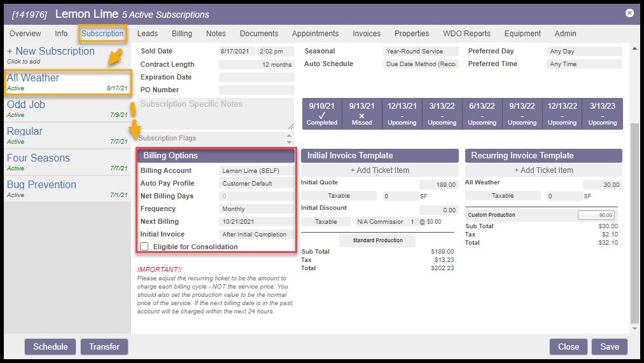Click the 9/13/21 Missed service tile

coord(361,114)
